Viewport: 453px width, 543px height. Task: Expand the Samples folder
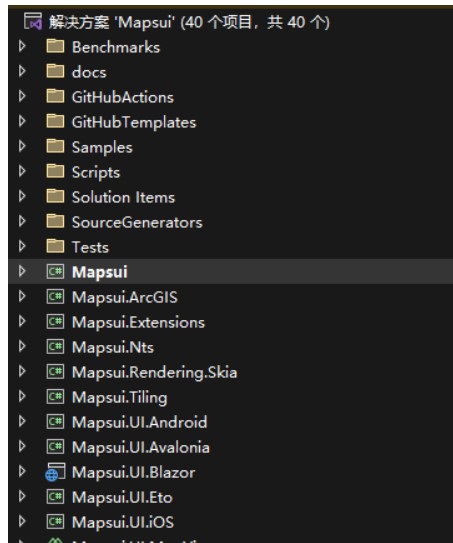point(22,146)
